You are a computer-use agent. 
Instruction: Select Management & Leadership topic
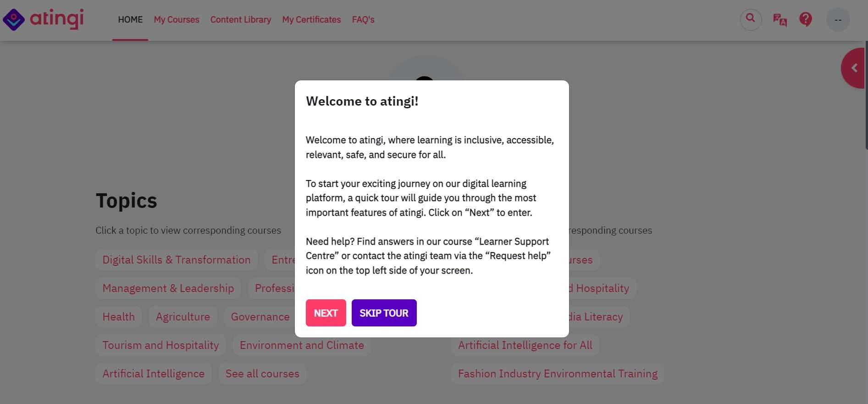[168, 288]
